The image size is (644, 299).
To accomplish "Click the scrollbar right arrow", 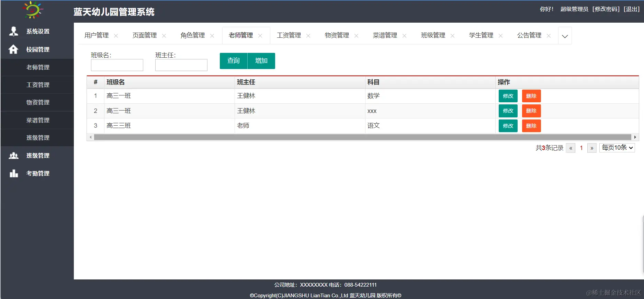I will click(x=635, y=137).
